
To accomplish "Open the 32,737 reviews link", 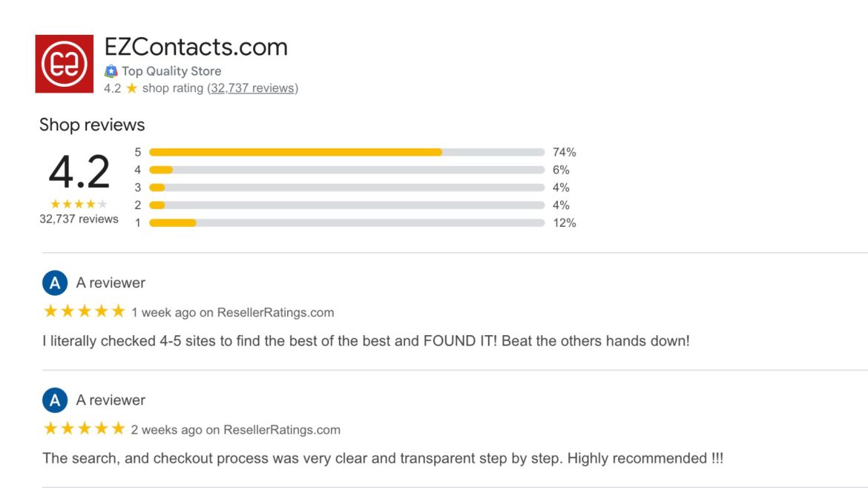I will (251, 88).
